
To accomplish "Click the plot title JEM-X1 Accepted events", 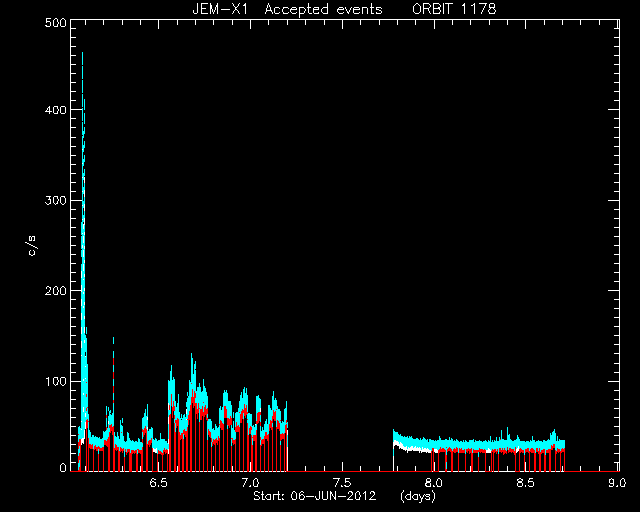I will click(x=287, y=9).
